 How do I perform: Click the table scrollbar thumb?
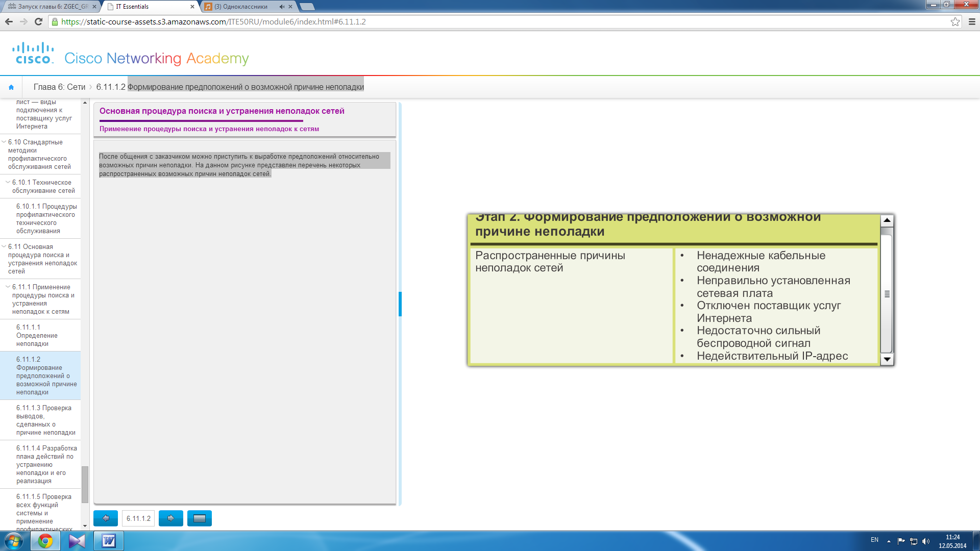point(887,293)
